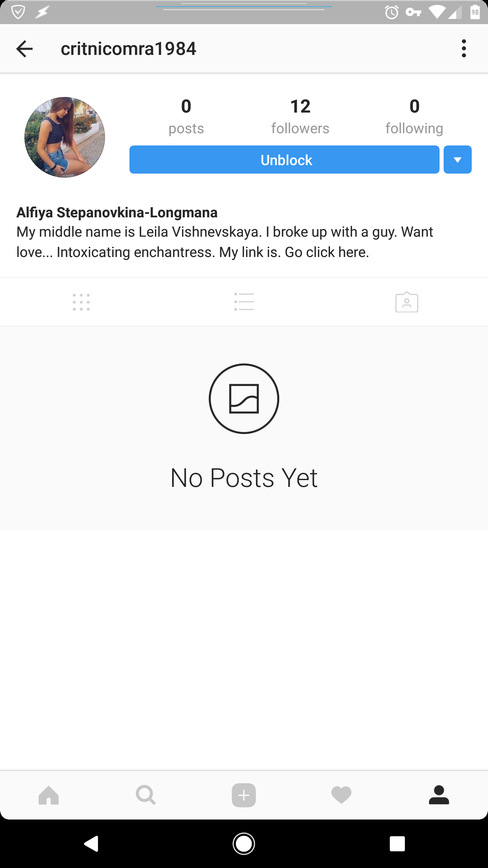This screenshot has height=868, width=488.
Task: Go back using the top arrow
Action: click(24, 48)
